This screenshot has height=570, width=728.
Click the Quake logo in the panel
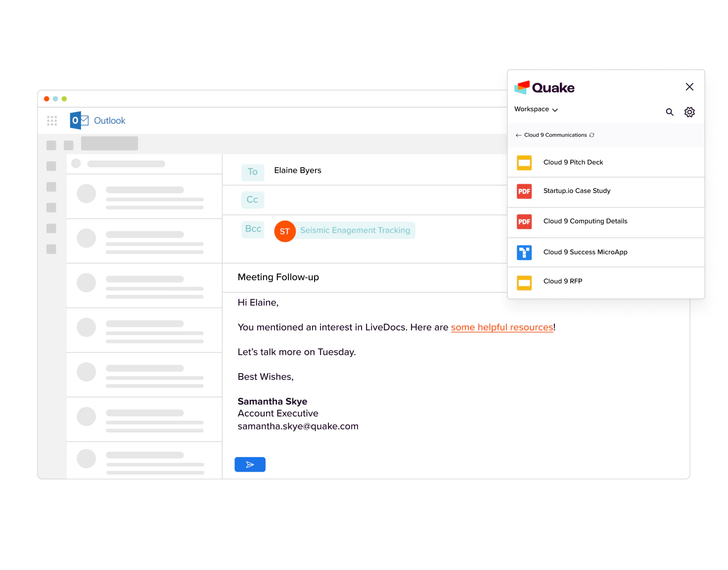[x=545, y=88]
